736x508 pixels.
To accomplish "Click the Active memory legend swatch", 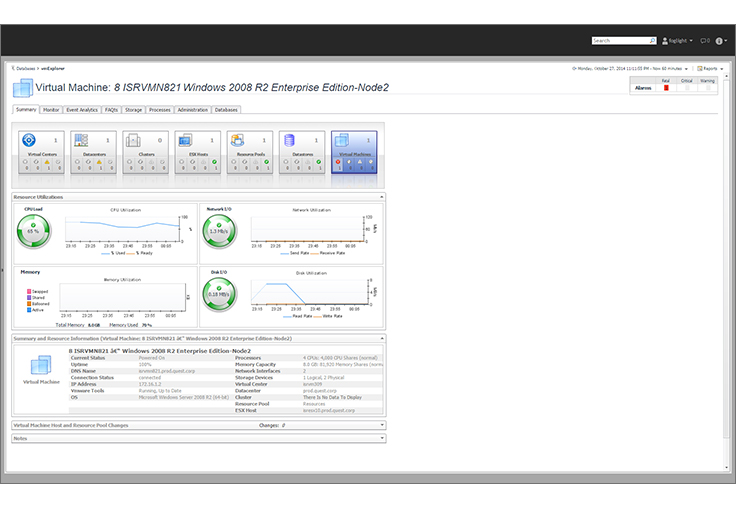I will coord(29,310).
